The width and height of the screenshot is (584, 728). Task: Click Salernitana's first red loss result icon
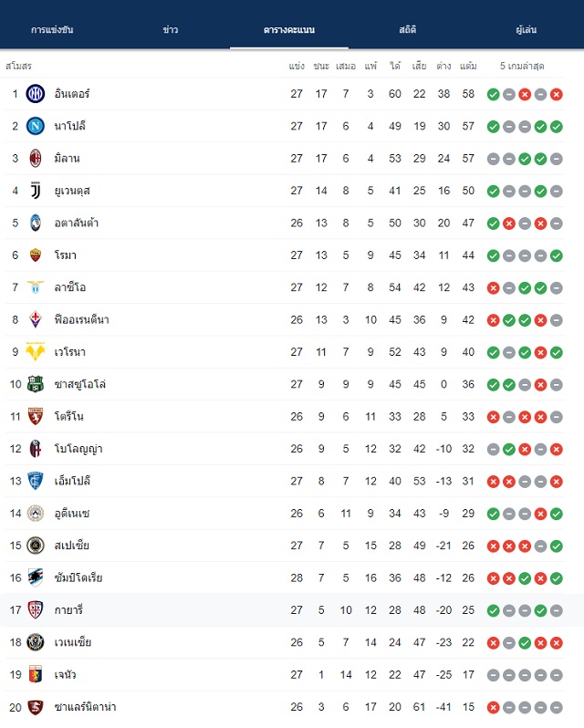493,708
